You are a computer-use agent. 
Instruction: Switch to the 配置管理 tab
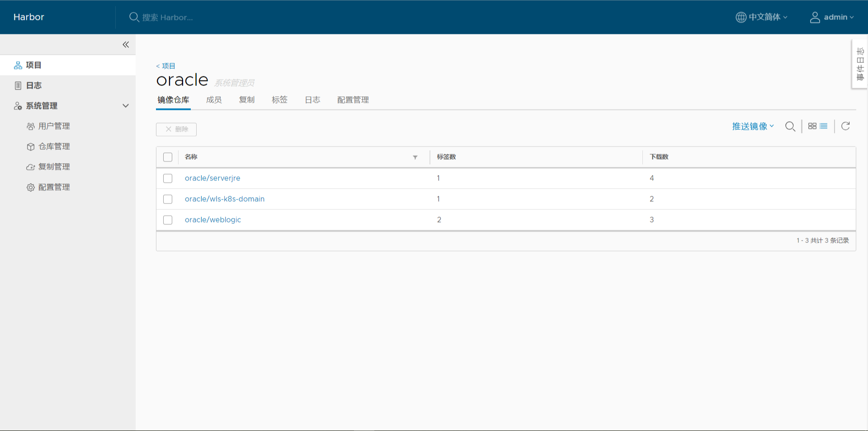(353, 100)
